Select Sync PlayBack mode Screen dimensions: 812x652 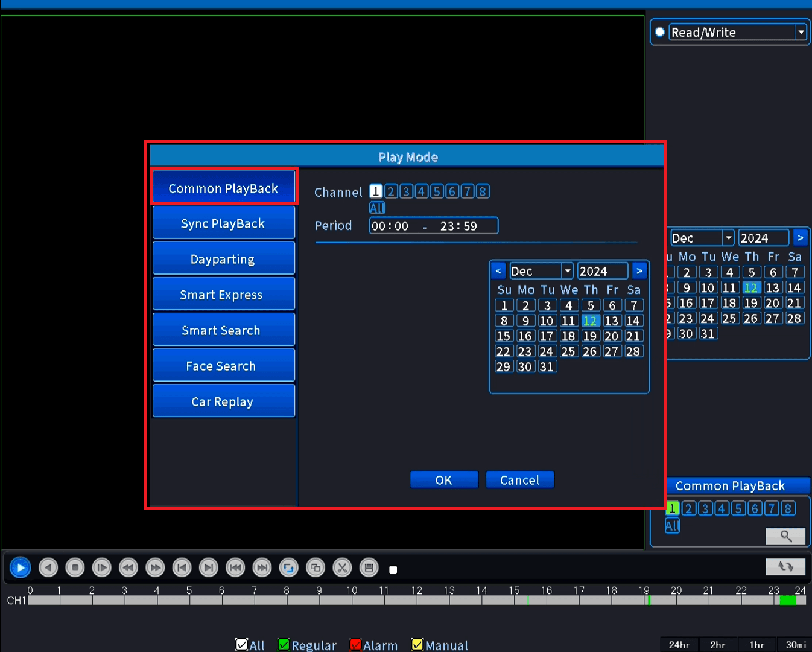pyautogui.click(x=224, y=223)
